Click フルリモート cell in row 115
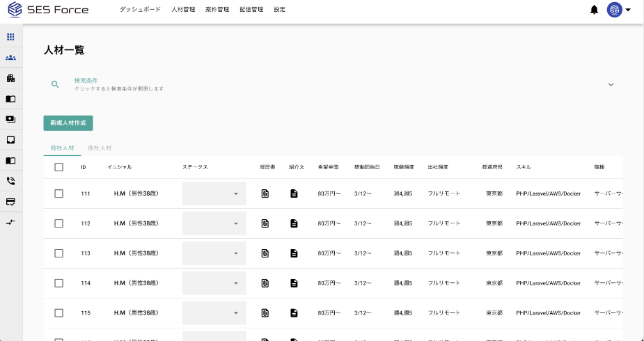 [444, 313]
